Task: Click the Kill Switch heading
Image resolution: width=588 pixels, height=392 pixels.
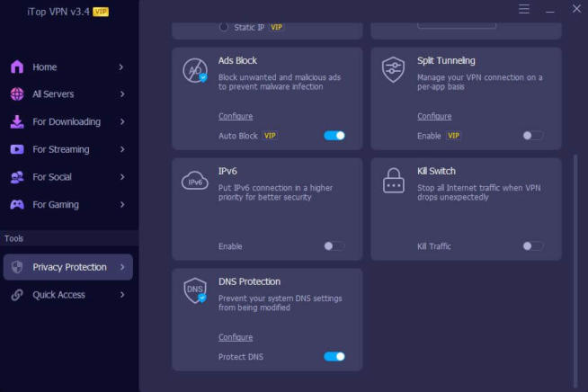Action: click(x=436, y=171)
